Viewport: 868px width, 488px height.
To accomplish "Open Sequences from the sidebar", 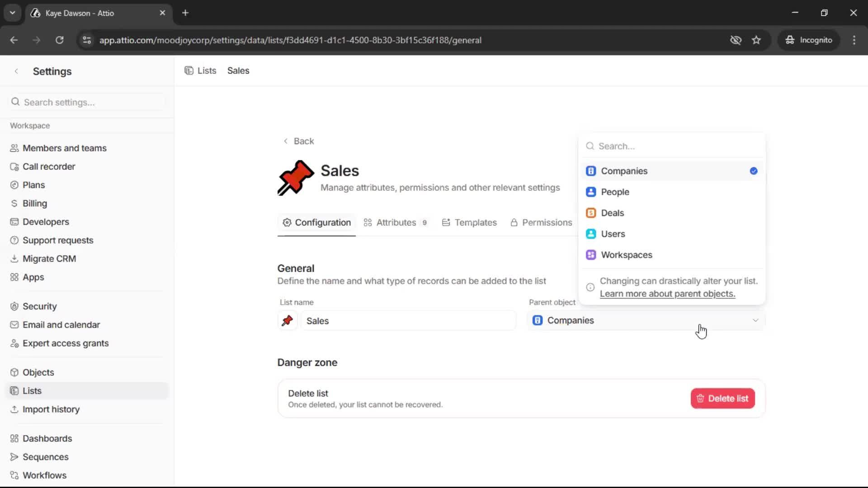I will coord(45,457).
